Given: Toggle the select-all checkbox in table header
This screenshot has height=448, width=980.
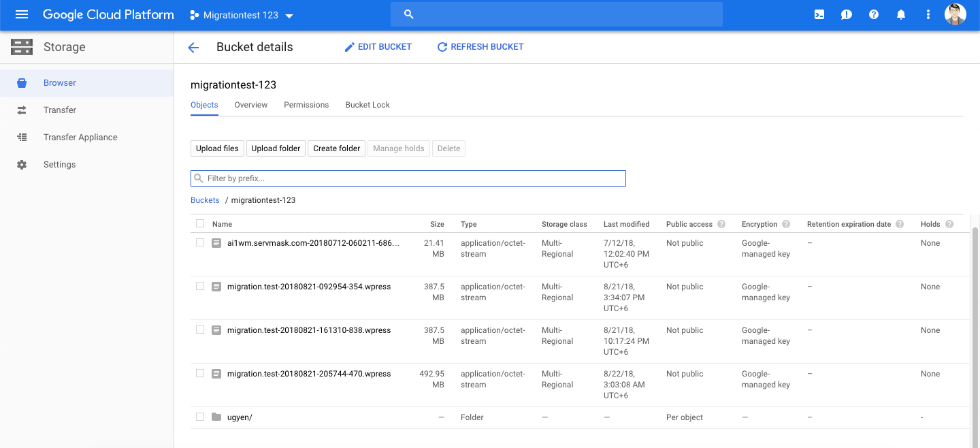Looking at the screenshot, I should tap(200, 223).
